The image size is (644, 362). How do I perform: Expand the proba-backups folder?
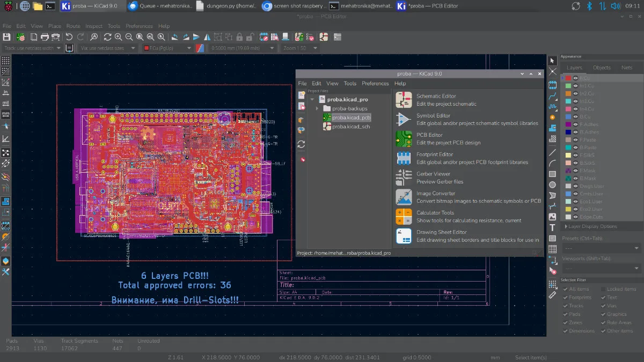click(x=317, y=108)
